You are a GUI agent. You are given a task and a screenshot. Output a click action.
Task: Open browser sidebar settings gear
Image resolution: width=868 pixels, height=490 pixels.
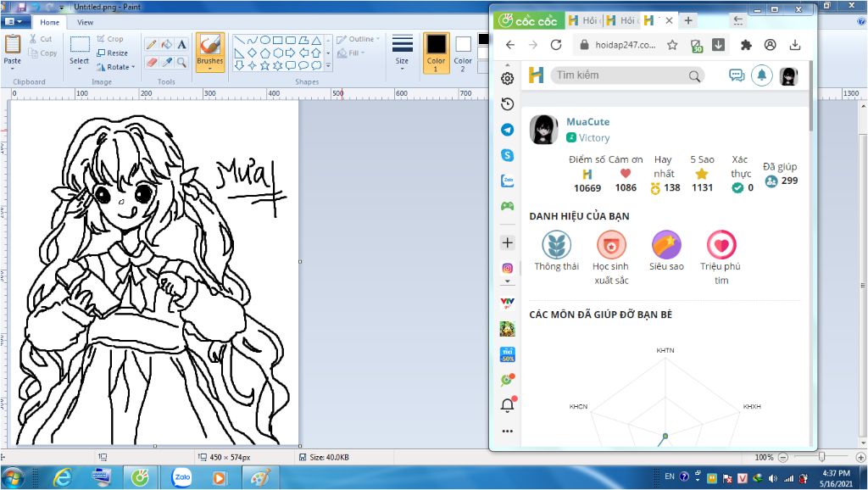pyautogui.click(x=507, y=79)
